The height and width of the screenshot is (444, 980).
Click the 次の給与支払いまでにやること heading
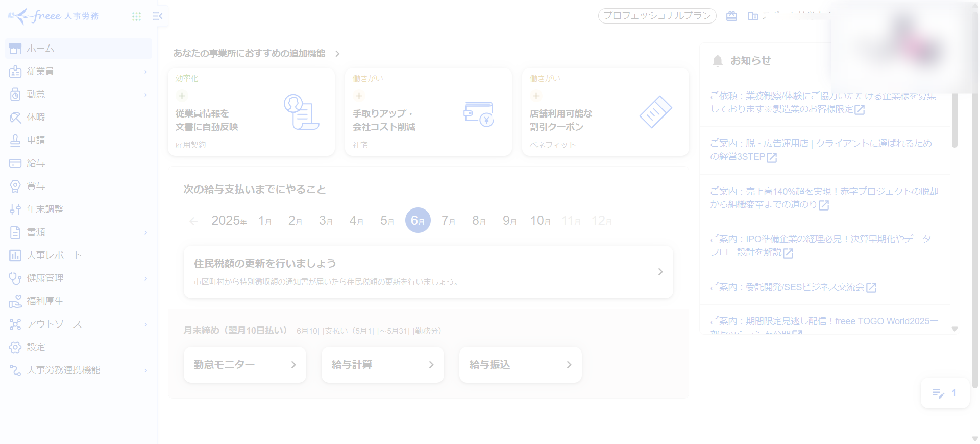[255, 190]
